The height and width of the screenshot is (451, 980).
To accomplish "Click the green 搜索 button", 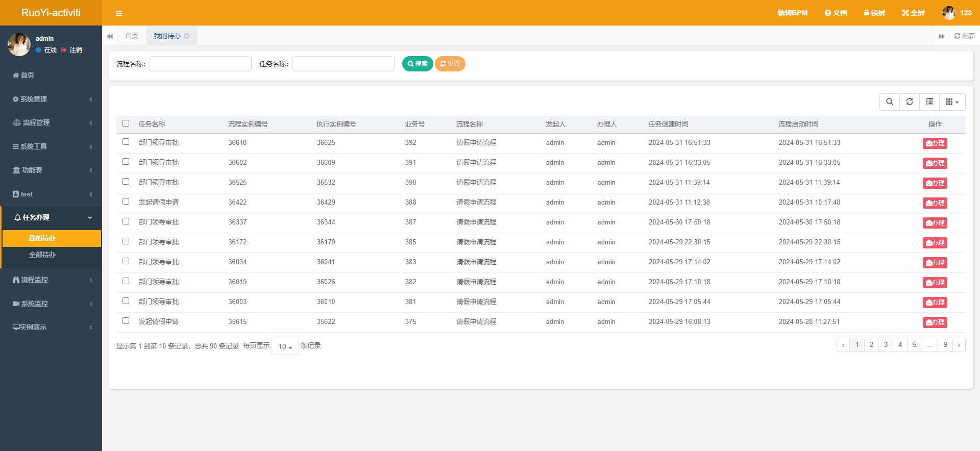I will (418, 64).
